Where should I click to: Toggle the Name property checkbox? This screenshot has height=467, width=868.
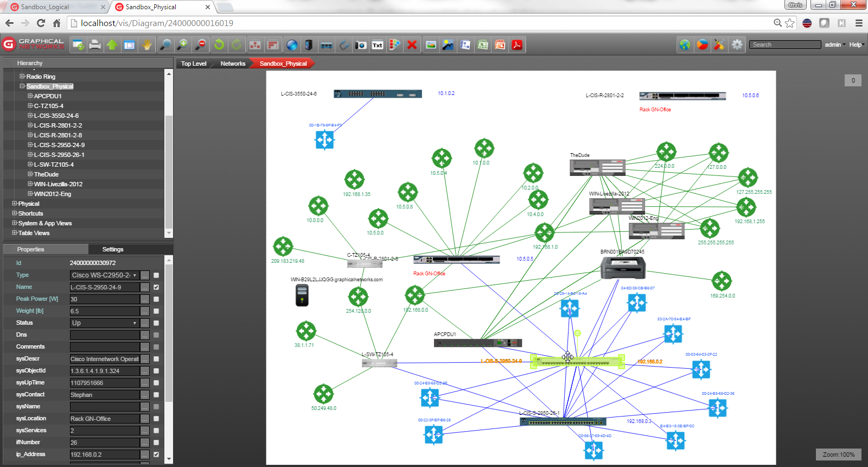point(156,287)
